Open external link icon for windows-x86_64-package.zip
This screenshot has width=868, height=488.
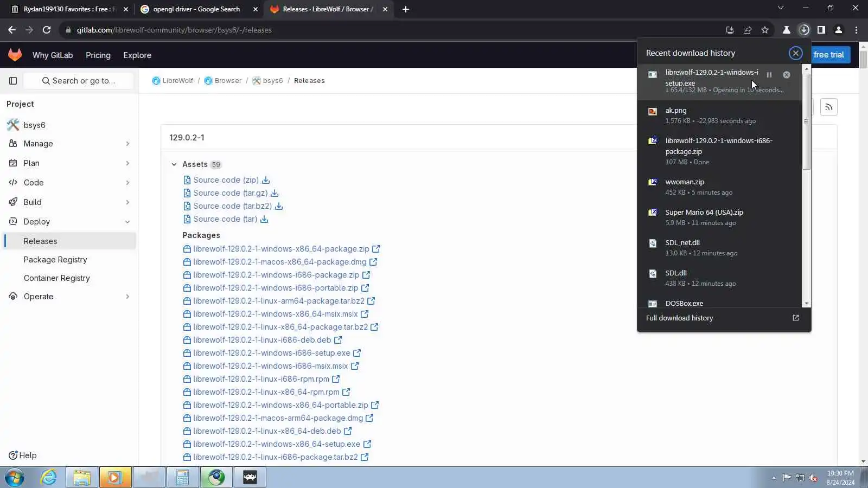tap(376, 249)
